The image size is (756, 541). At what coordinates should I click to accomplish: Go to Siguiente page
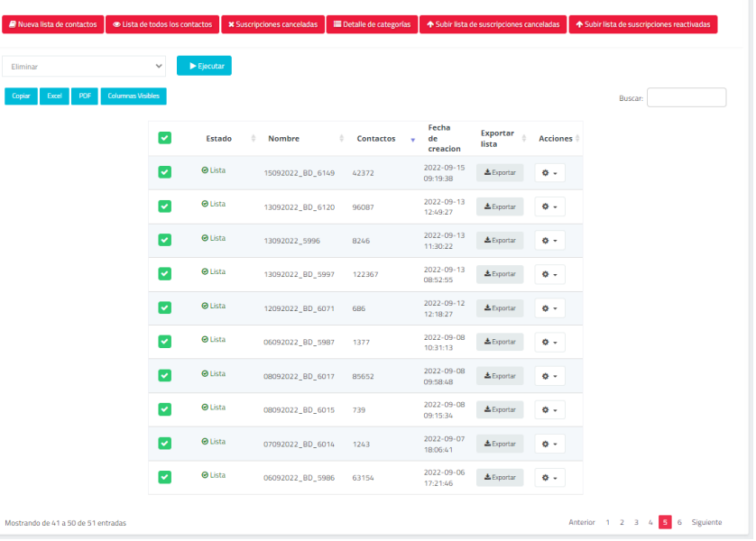706,522
